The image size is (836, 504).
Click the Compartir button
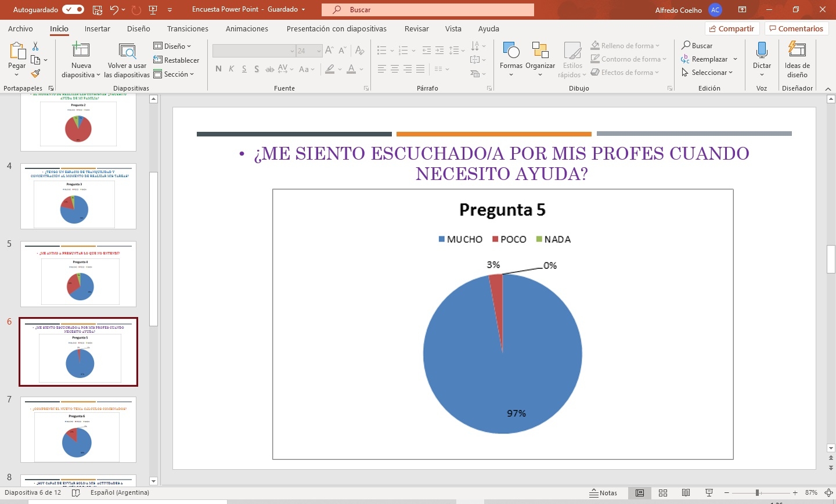(732, 28)
